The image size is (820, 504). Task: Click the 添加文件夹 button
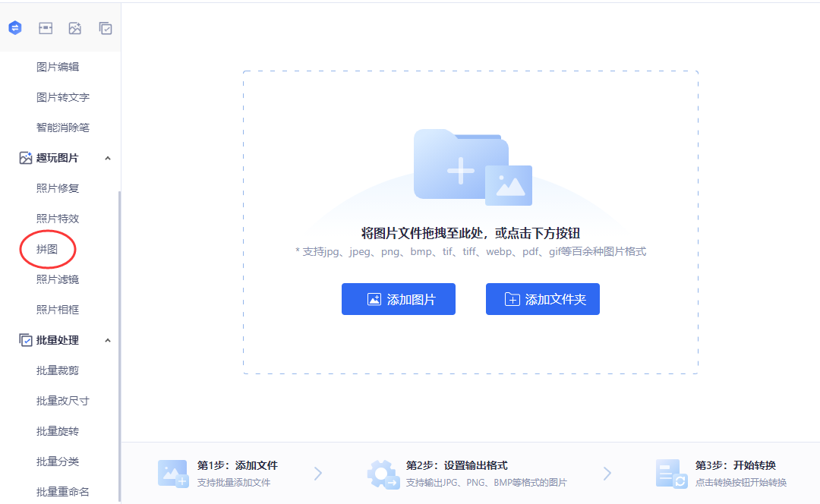543,299
